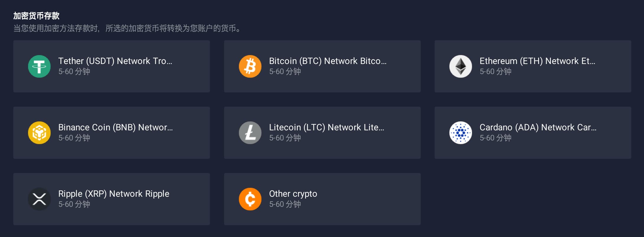Click the green Tether USDT icon

pyautogui.click(x=39, y=66)
